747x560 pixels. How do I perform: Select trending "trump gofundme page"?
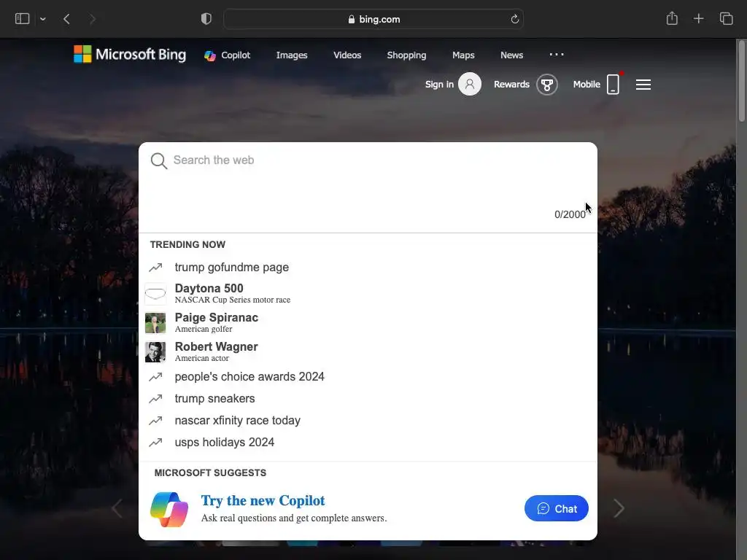231,267
